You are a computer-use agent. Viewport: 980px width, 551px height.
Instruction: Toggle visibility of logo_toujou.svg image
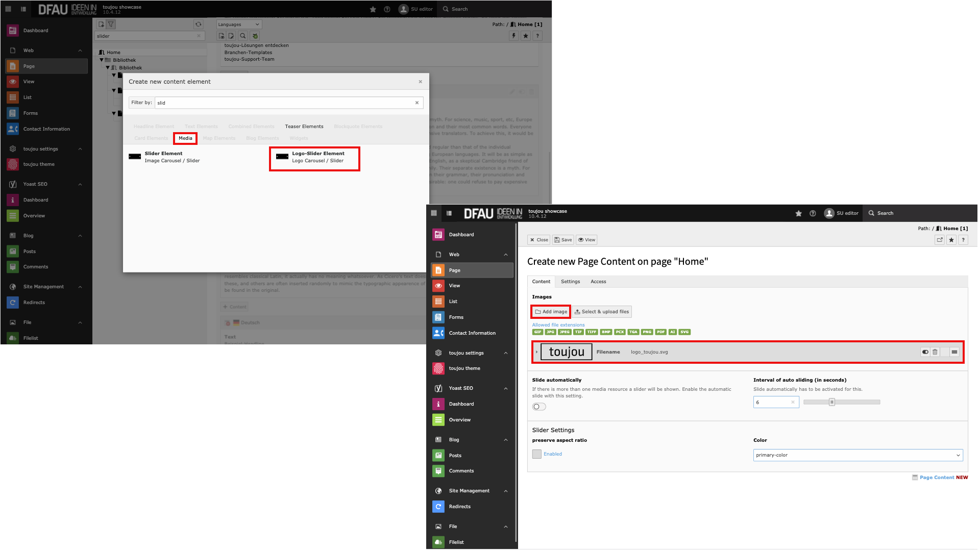click(925, 352)
